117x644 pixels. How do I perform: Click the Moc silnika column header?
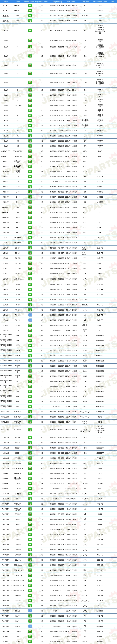pos(71,1)
